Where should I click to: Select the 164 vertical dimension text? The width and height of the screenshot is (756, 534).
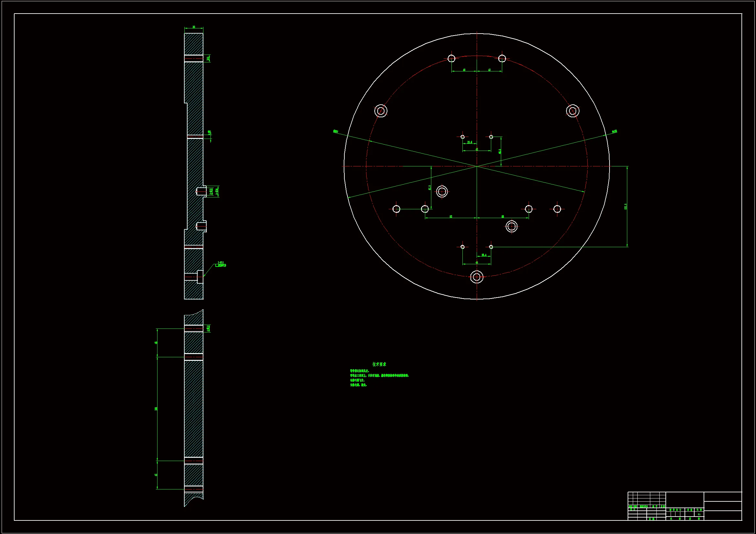point(156,409)
